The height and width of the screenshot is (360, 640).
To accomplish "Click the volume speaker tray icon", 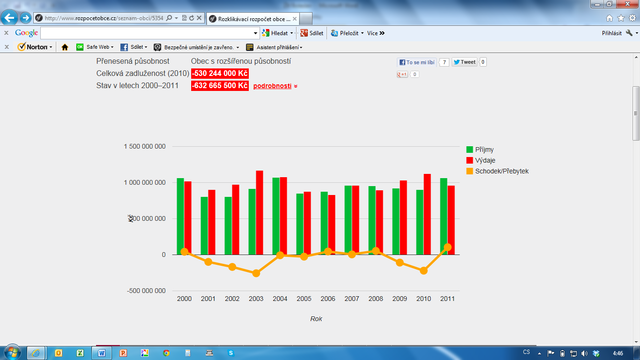I will 584,353.
